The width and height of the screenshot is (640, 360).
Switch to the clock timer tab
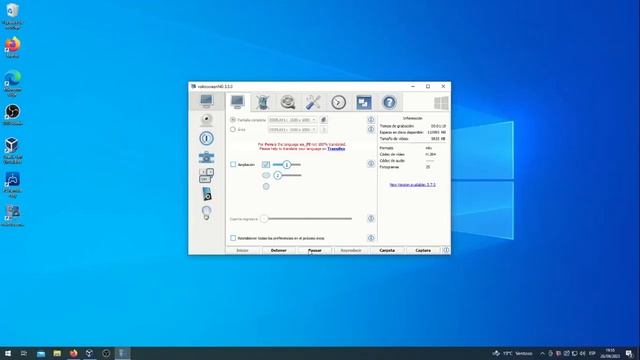pyautogui.click(x=338, y=102)
